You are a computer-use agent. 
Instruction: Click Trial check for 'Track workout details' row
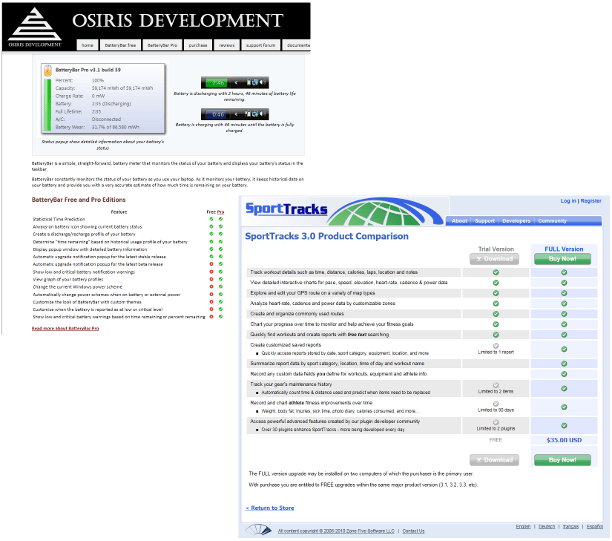(496, 272)
